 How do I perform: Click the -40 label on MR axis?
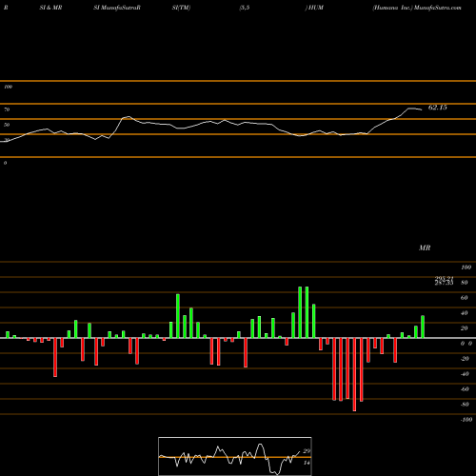(465, 374)
